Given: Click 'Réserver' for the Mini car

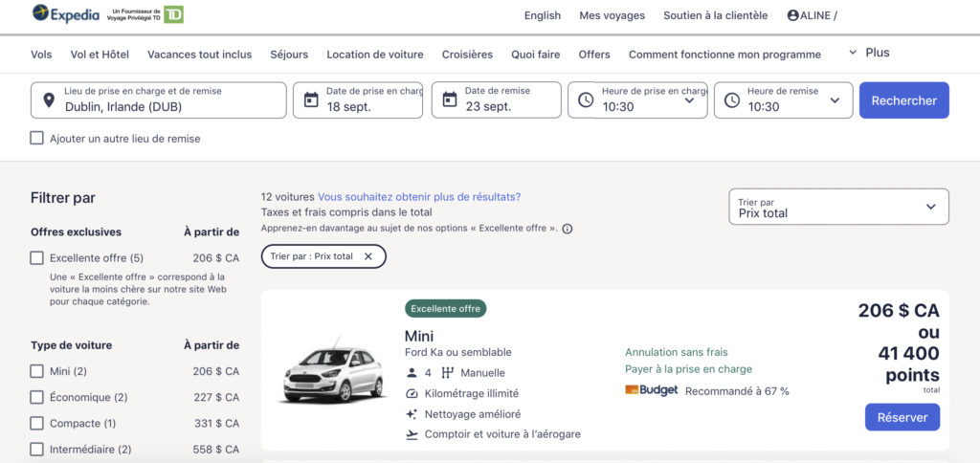Looking at the screenshot, I should pyautogui.click(x=902, y=417).
